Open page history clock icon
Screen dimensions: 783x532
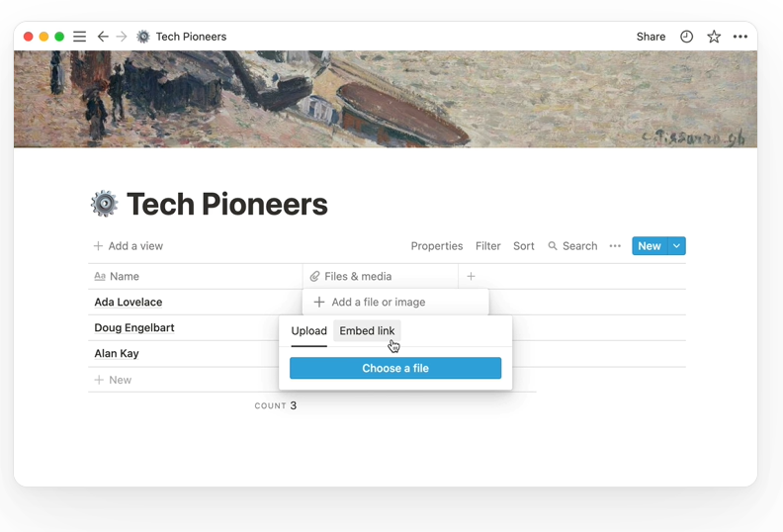click(x=687, y=37)
